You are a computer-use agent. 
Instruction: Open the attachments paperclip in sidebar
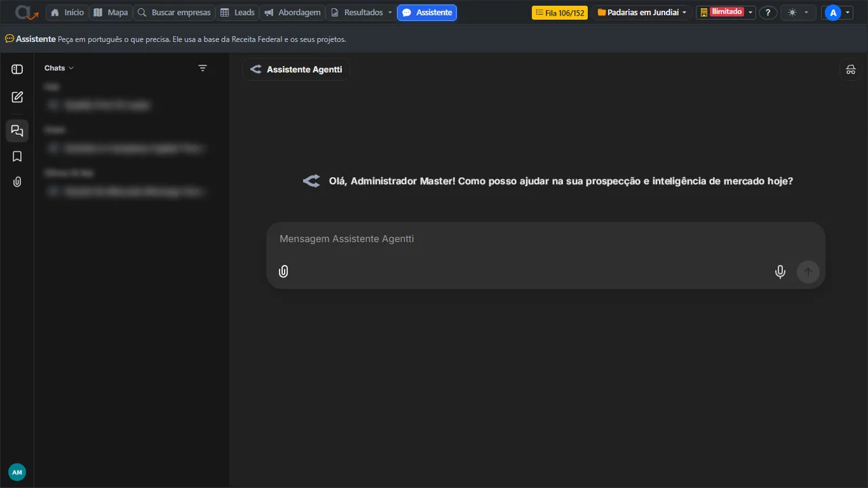(18, 182)
